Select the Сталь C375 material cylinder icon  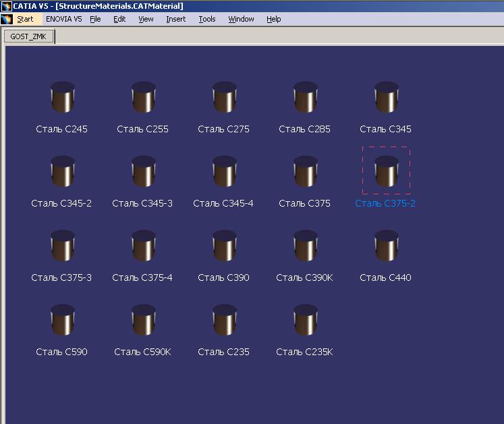(x=306, y=171)
